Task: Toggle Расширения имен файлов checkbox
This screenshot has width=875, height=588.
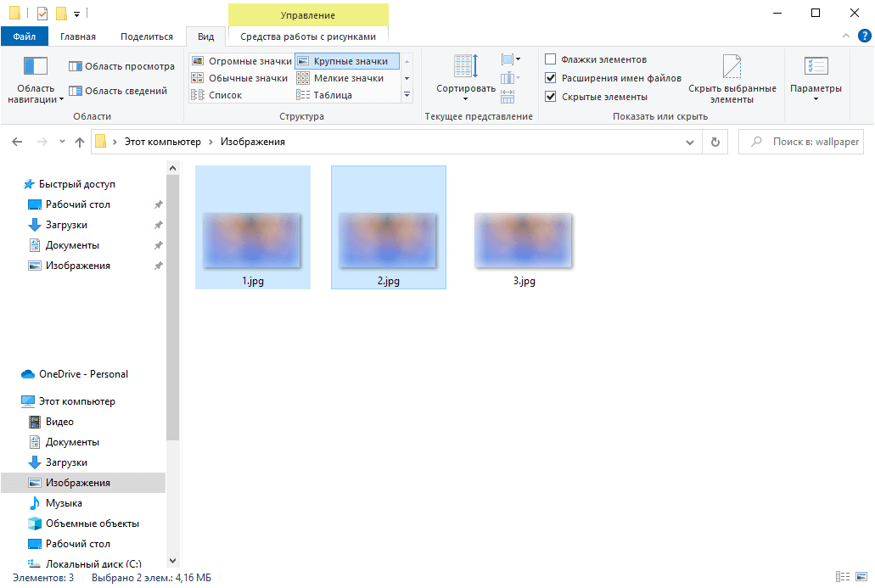Action: 551,78
